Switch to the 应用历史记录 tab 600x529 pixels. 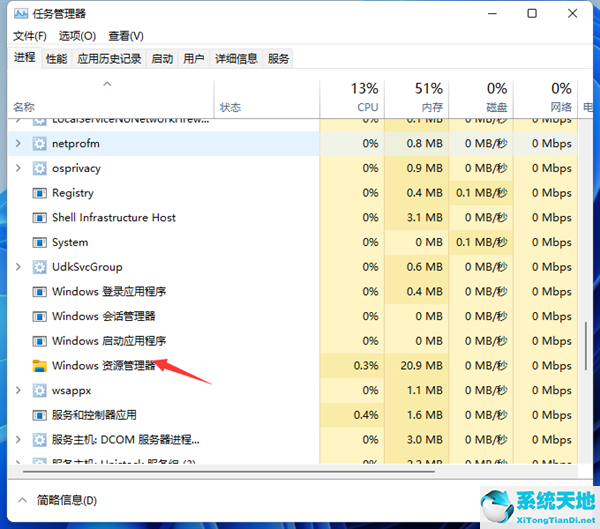click(109, 59)
